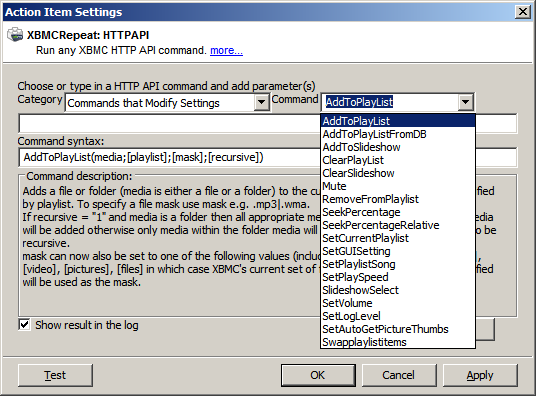The image size is (536, 396).
Task: Collapse the Command dropdown arrow
Action: pyautogui.click(x=465, y=102)
